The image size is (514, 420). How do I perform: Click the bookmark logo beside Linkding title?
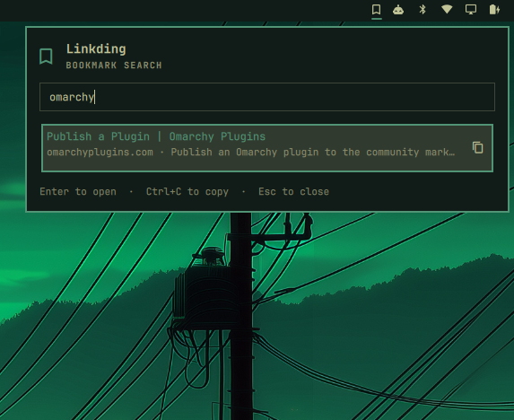(47, 57)
